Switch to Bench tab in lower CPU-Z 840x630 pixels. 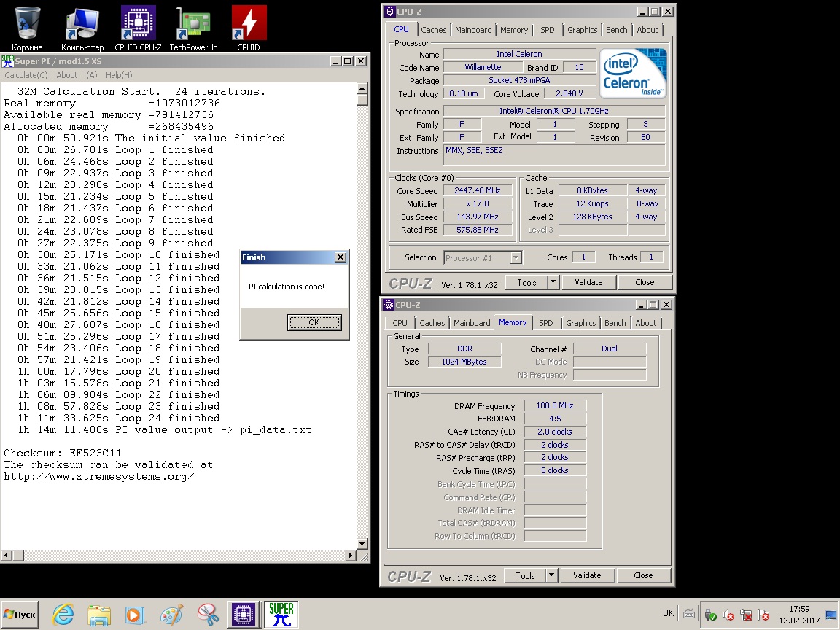(x=615, y=323)
